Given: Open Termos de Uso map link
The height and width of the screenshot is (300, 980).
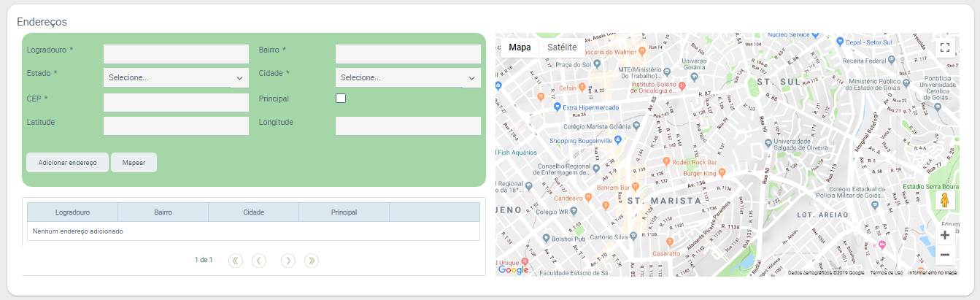Looking at the screenshot, I should (x=886, y=272).
